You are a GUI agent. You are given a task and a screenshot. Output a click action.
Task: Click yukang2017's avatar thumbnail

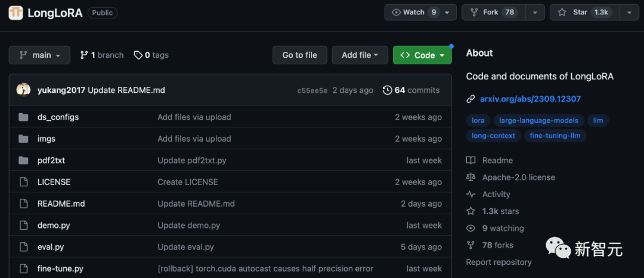(23, 90)
